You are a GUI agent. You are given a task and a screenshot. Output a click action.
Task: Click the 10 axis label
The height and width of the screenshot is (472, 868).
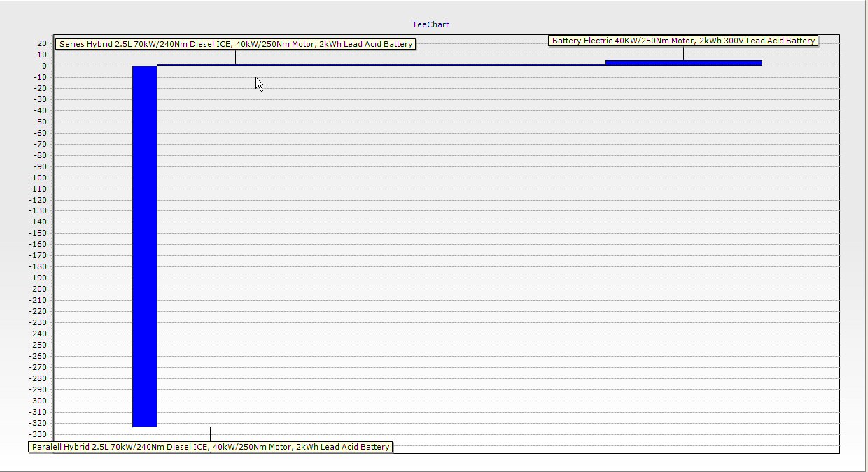[42, 55]
